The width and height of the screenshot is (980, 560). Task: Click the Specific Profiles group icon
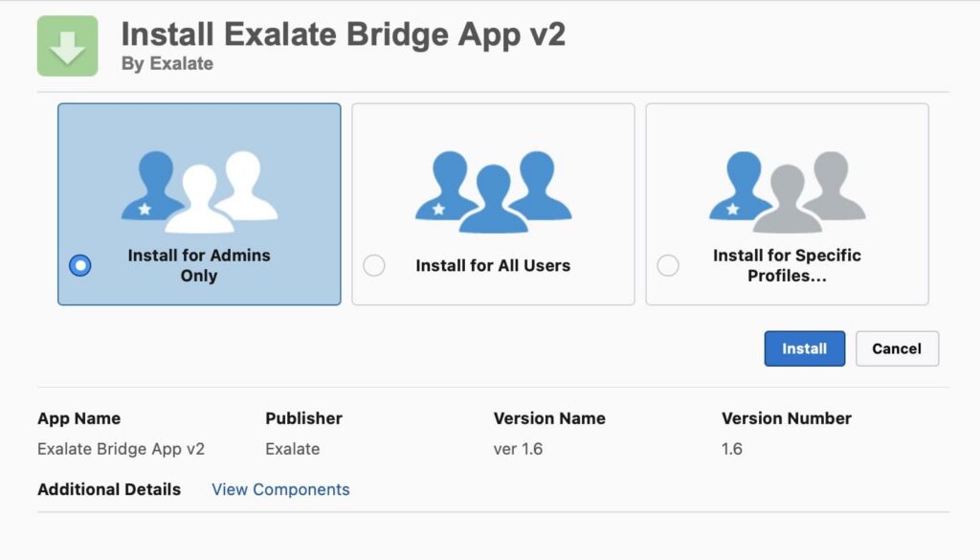787,191
